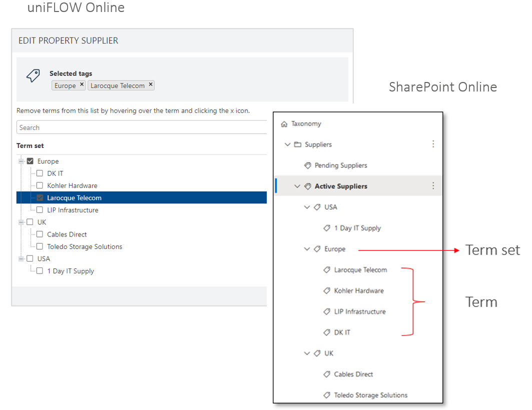Click the Kohler Hardware tag icon in SharePoint
Image resolution: width=532 pixels, height=410 pixels.
pos(327,290)
